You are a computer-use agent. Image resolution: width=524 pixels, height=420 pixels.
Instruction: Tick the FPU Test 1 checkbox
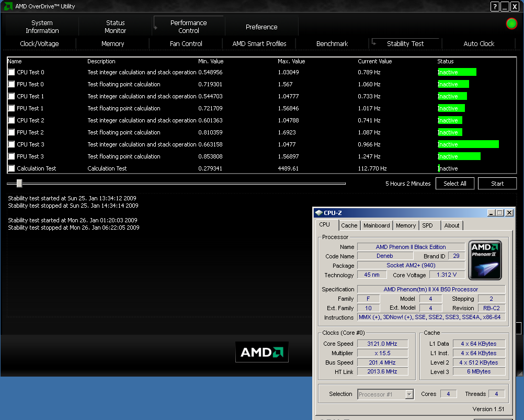[12, 108]
